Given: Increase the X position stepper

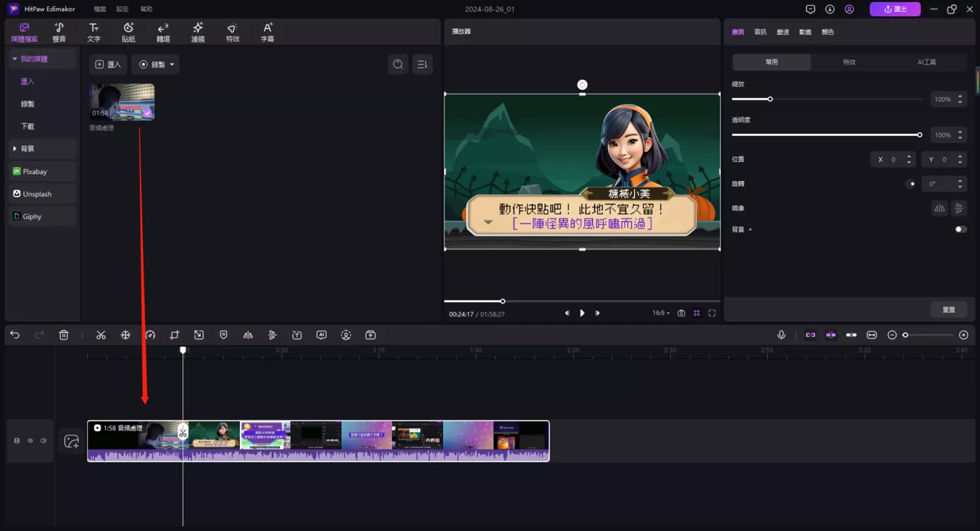Looking at the screenshot, I should tap(909, 156).
